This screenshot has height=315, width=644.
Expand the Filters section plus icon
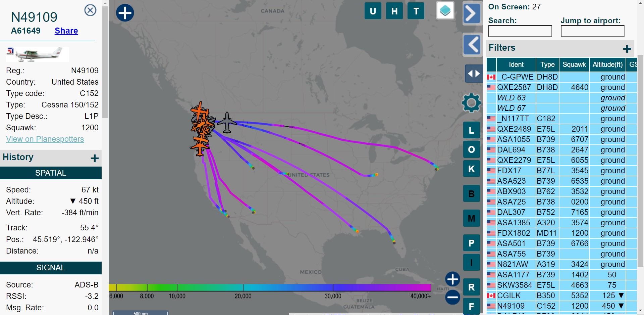(627, 49)
